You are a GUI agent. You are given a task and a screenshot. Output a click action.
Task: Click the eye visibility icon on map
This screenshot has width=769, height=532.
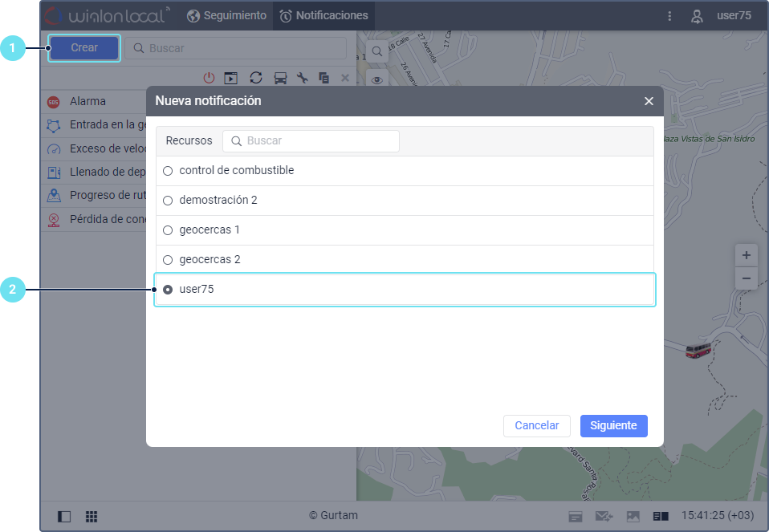(376, 79)
